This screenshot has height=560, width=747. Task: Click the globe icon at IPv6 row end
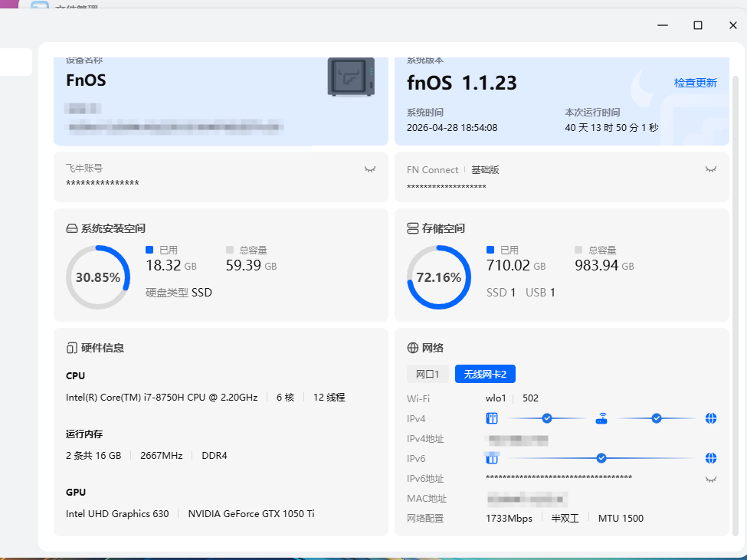click(711, 458)
